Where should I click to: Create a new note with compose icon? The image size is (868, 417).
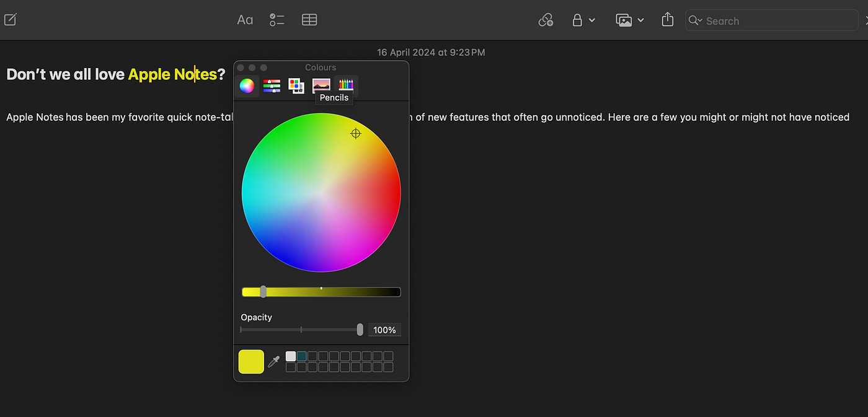coord(11,20)
